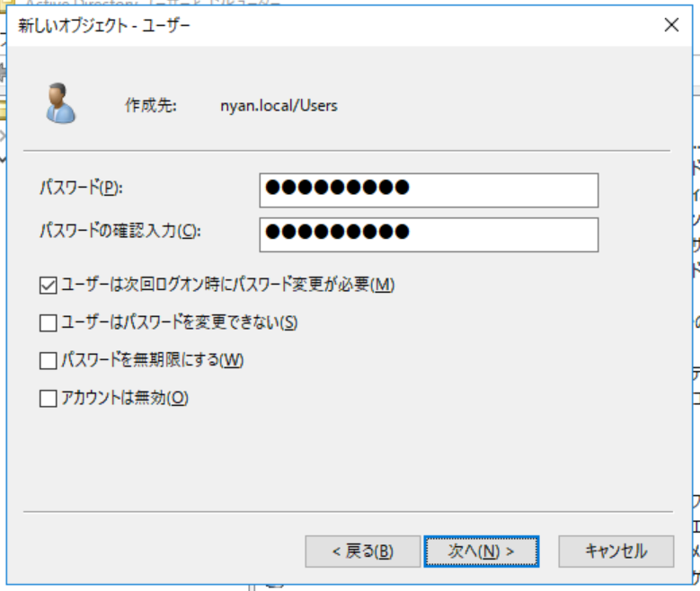Enable ユーザーはパスワードを変更できない checkbox

coord(49,322)
